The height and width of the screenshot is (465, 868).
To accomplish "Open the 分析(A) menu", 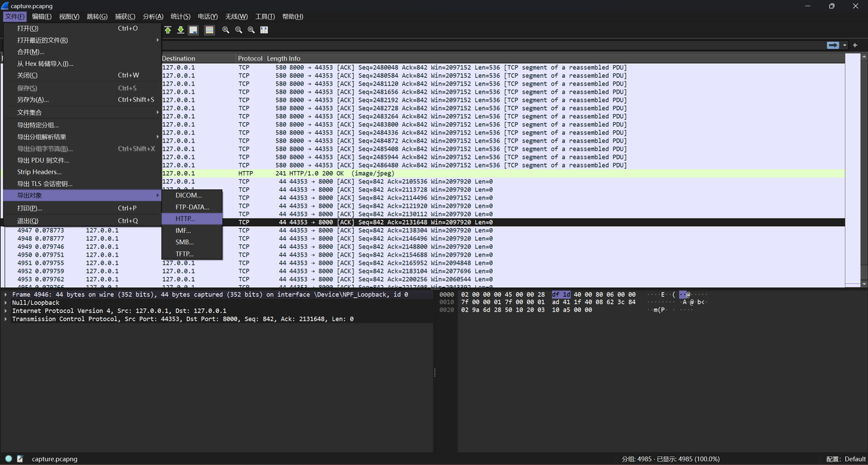I will 153,16.
